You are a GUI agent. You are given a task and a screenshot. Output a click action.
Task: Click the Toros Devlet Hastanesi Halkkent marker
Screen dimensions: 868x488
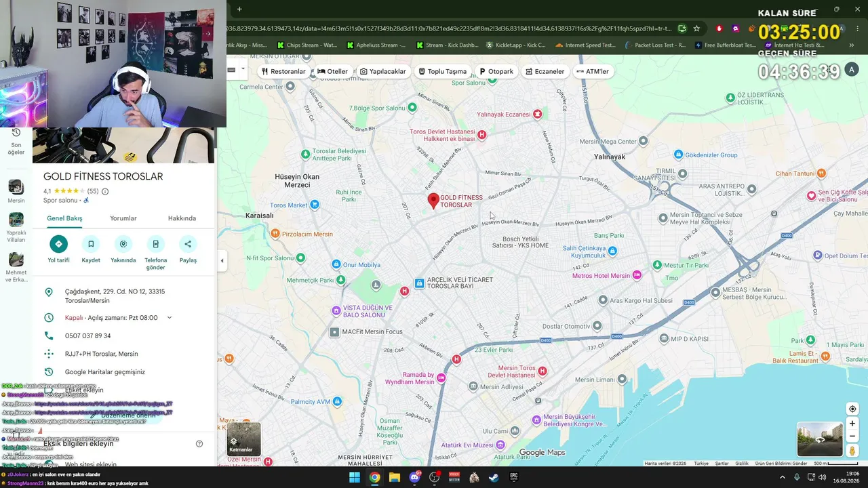[x=481, y=135]
